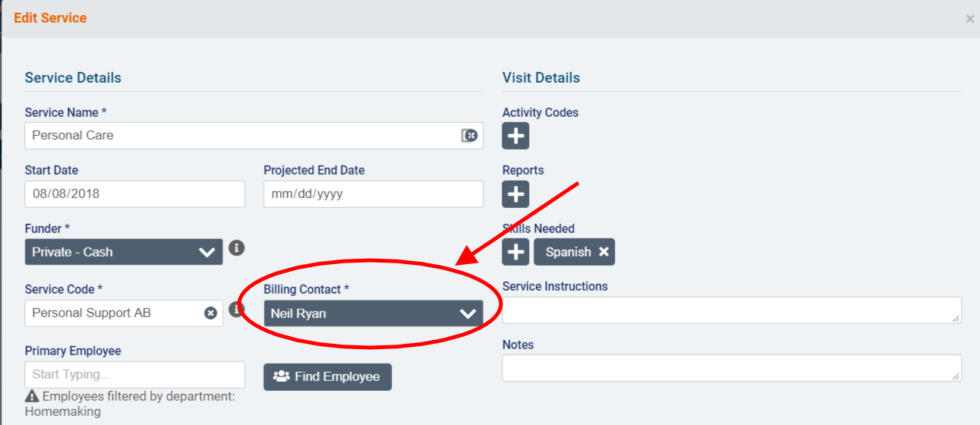Focus the Service Code input

(114, 313)
